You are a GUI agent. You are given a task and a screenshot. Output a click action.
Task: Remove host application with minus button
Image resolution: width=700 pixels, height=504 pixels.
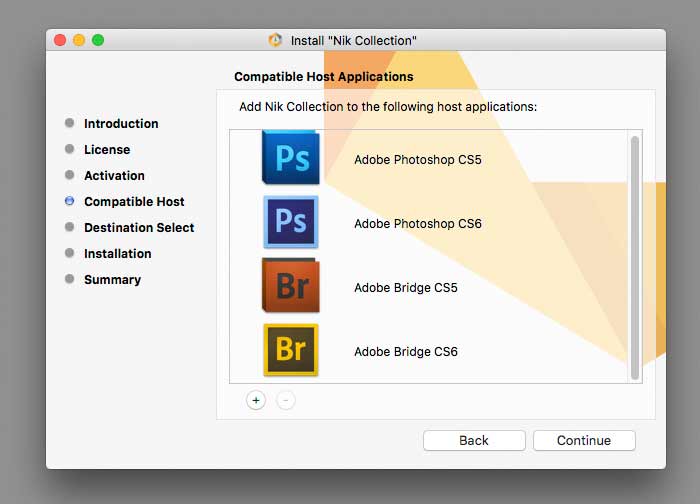286,400
